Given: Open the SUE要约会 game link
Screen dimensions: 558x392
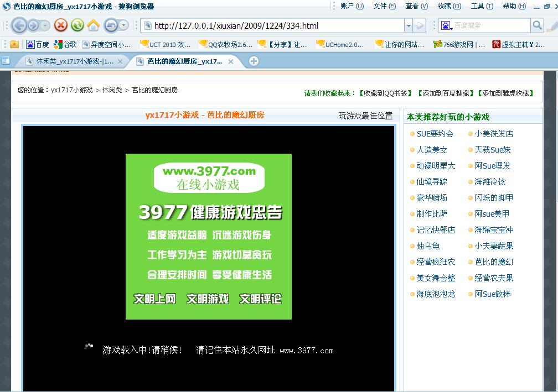Looking at the screenshot, I should 435,134.
